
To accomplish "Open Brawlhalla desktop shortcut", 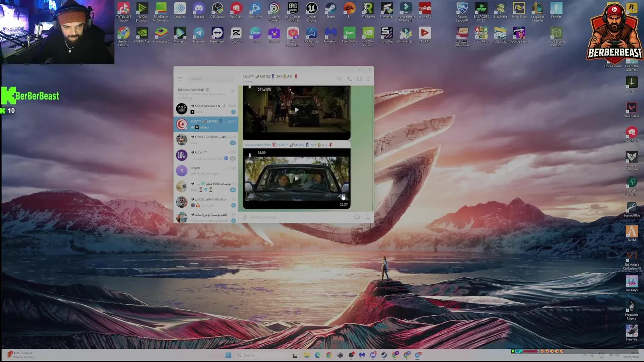I will coord(500,11).
